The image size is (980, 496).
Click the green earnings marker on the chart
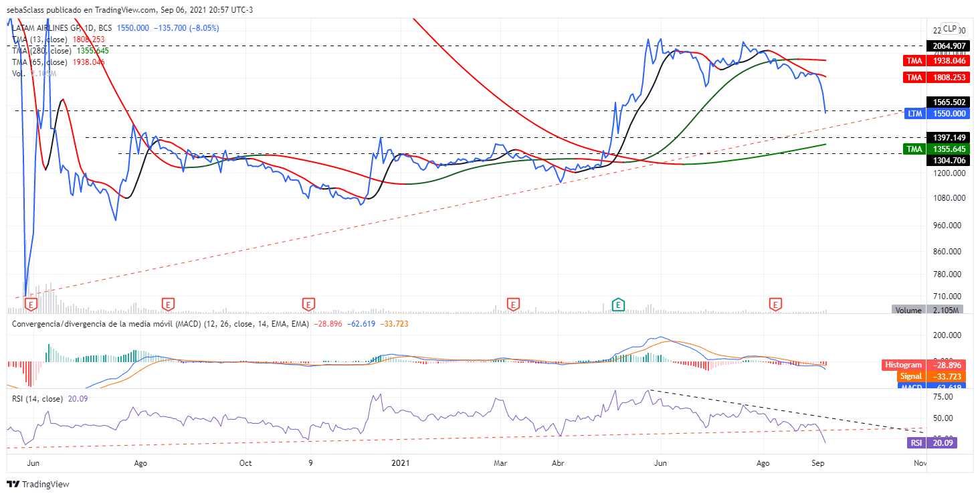coord(619,305)
